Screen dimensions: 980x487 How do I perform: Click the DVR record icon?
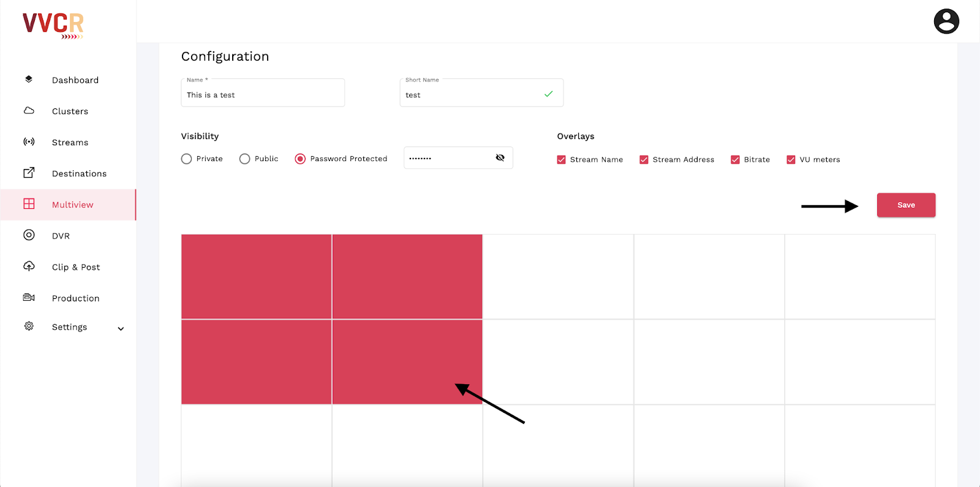coord(29,235)
